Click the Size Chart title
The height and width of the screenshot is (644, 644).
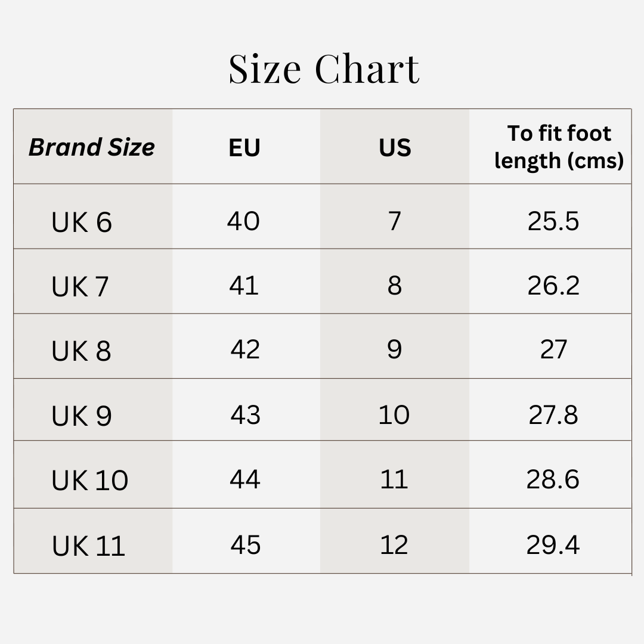tap(324, 69)
